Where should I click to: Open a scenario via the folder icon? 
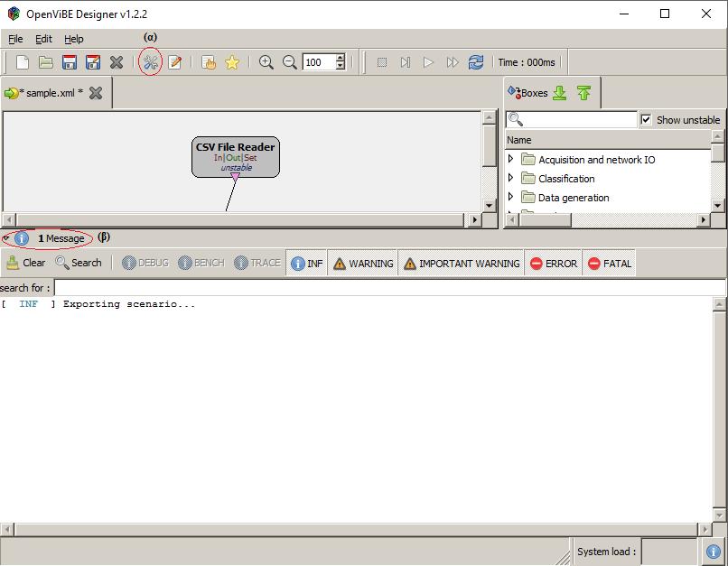click(x=45, y=62)
